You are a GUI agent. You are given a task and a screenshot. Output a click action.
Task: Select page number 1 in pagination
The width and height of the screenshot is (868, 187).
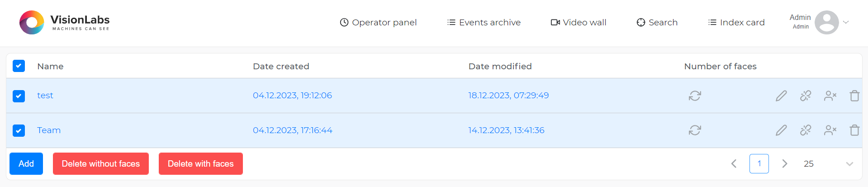pos(759,163)
